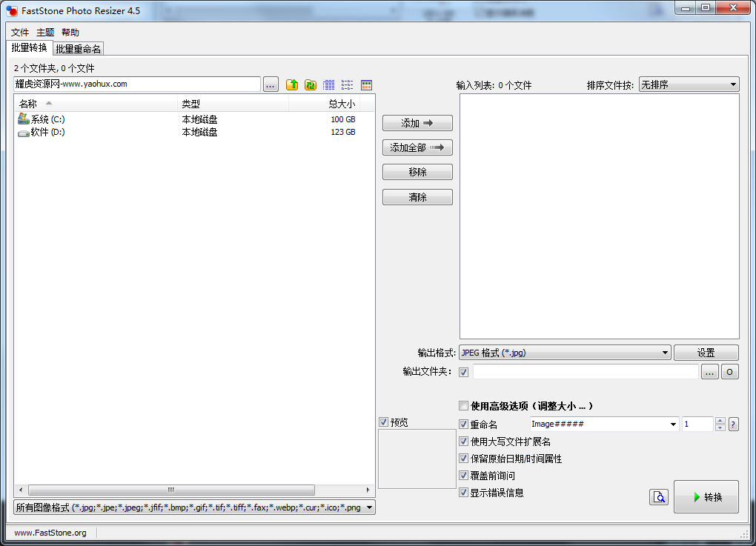Open rename template help question mark

pyautogui.click(x=734, y=425)
